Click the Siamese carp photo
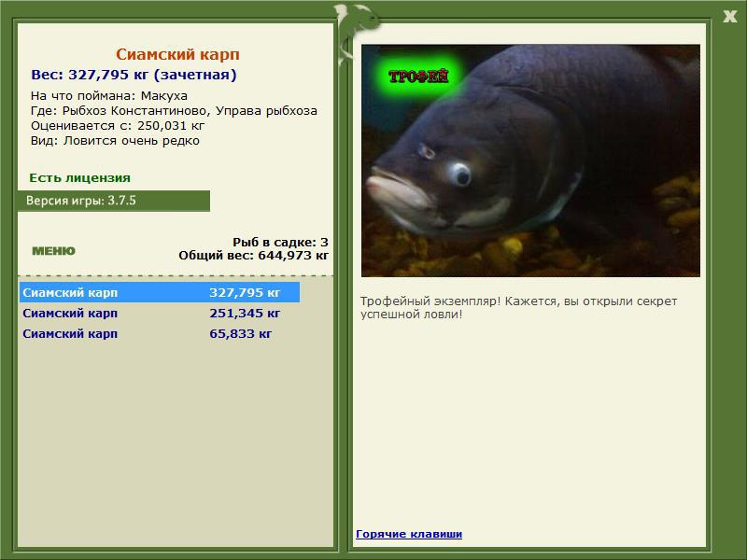The height and width of the screenshot is (560, 747). click(x=530, y=161)
